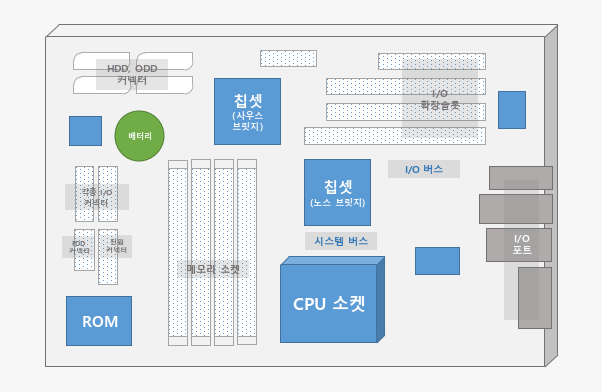Click the unlabeled blue chip beside the CPU 소켓

437,261
